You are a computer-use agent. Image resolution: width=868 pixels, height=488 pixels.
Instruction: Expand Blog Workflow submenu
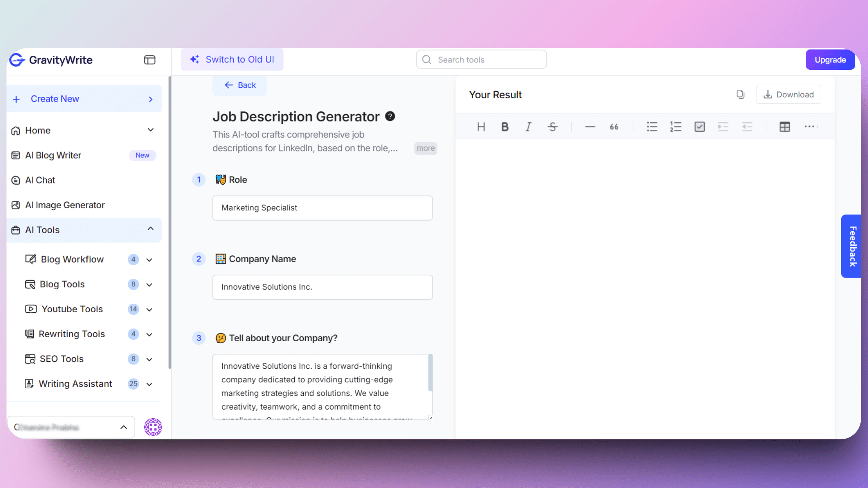point(149,260)
